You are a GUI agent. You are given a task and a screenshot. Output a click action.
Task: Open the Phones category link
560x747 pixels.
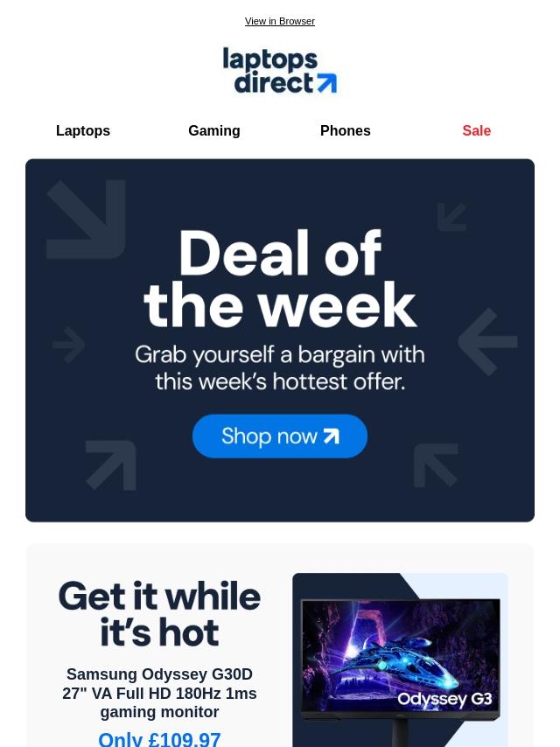point(345,130)
